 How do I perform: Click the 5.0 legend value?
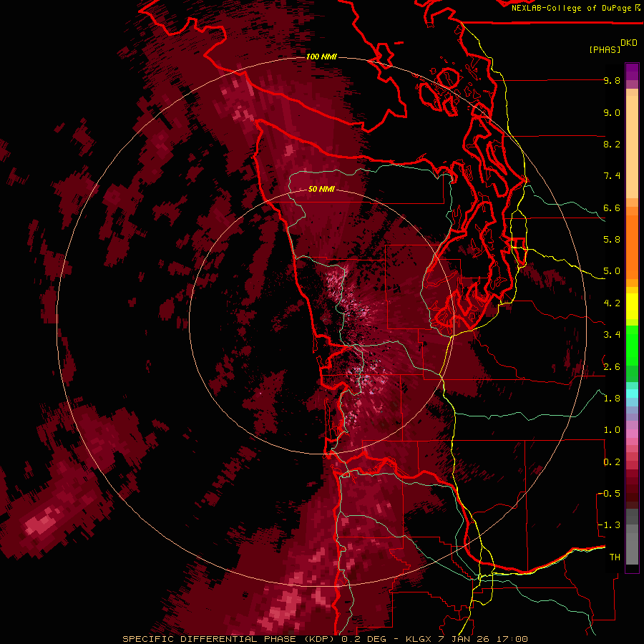[612, 271]
